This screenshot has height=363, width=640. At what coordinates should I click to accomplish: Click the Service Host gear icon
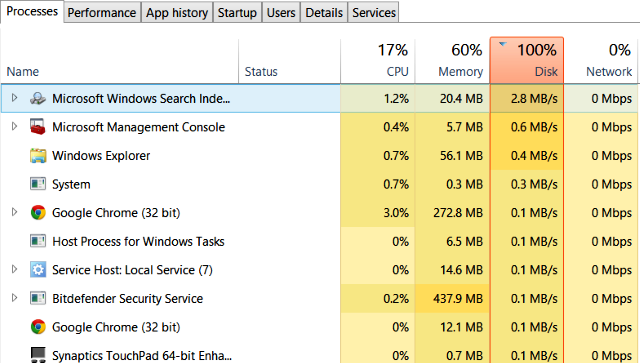(x=38, y=270)
